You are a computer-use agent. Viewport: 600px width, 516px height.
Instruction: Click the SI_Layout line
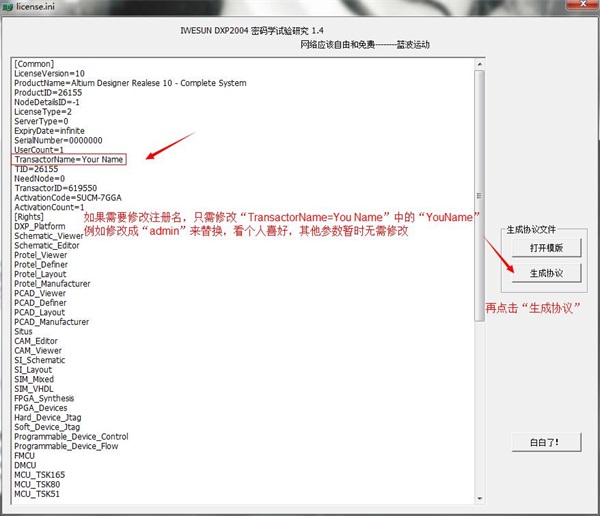pyautogui.click(x=33, y=370)
